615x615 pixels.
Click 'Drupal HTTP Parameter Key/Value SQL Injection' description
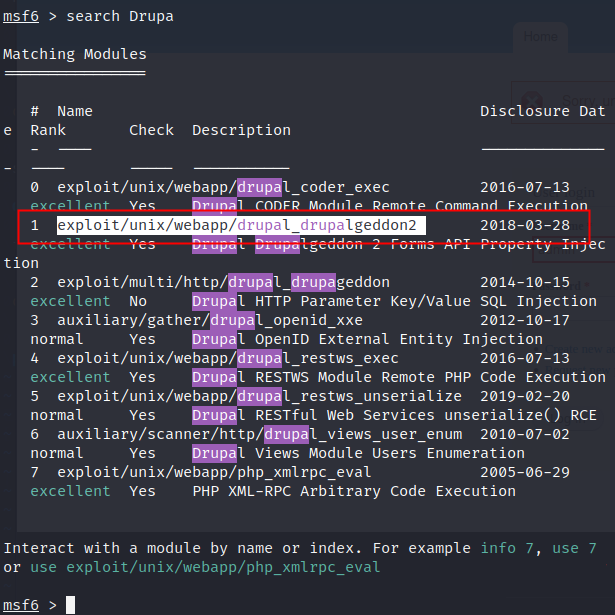pyautogui.click(x=394, y=301)
